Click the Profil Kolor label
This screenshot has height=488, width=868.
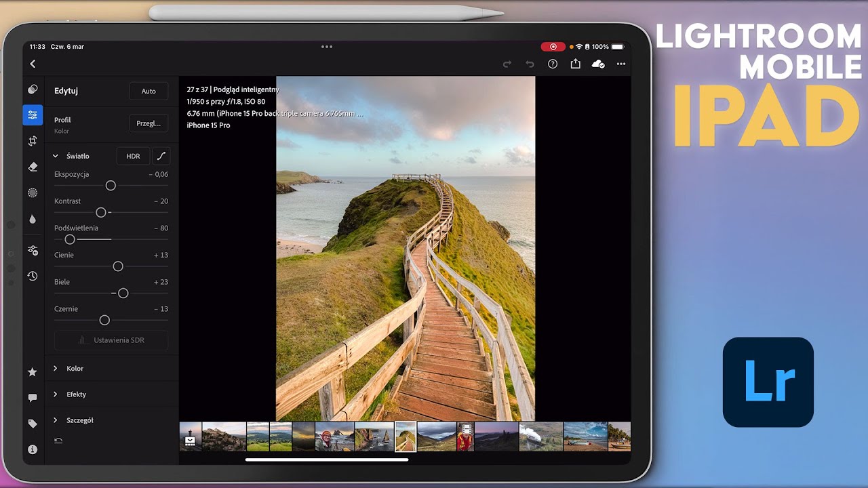pyautogui.click(x=62, y=125)
